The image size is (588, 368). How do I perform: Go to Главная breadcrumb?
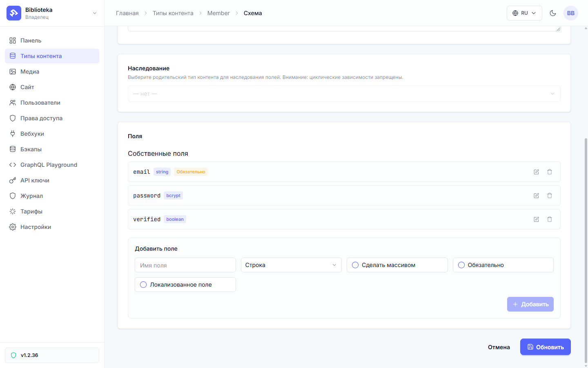point(127,13)
